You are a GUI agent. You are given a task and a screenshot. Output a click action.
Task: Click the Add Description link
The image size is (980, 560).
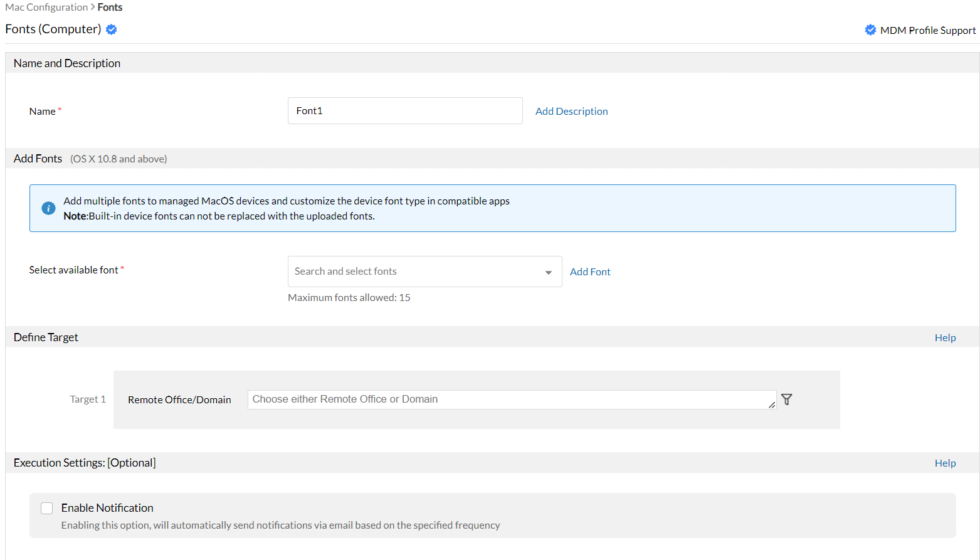[x=571, y=111]
